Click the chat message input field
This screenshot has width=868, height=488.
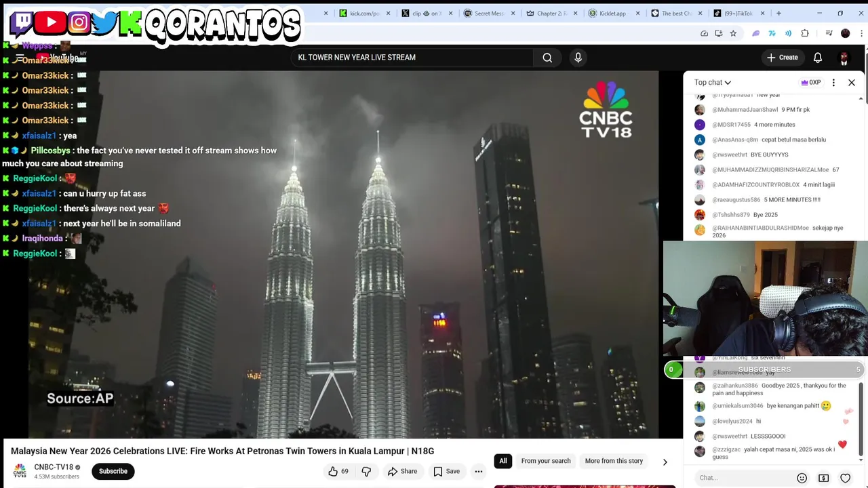pyautogui.click(x=743, y=478)
